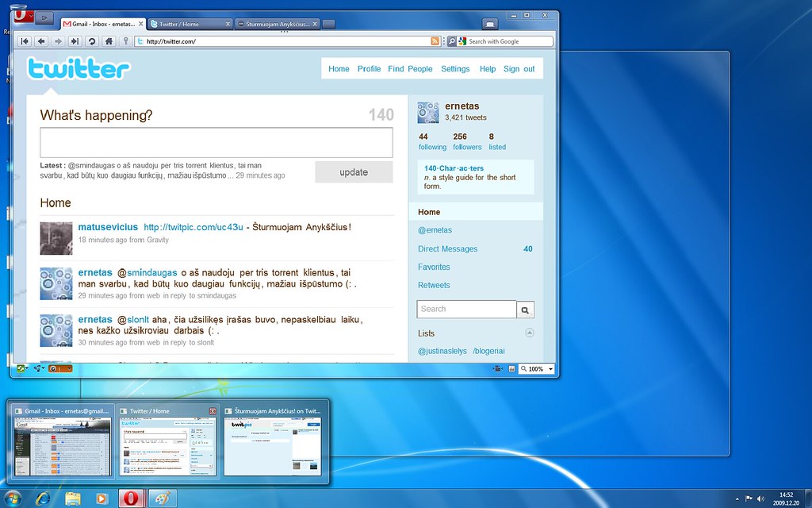
Task: Close the Gmail - Inbox tab
Action: (141, 24)
